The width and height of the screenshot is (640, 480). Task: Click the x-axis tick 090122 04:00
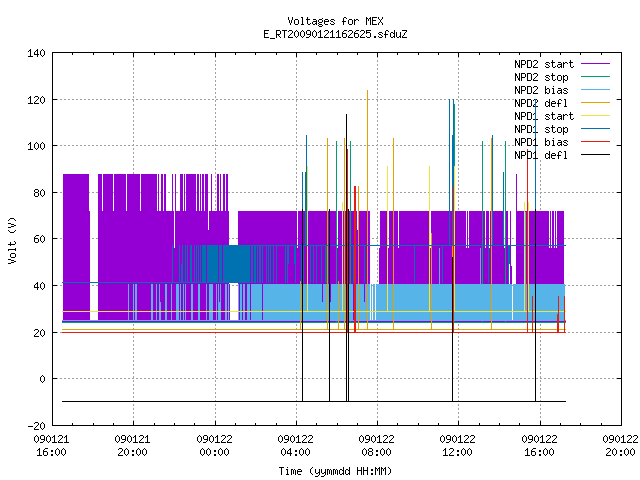(x=295, y=446)
